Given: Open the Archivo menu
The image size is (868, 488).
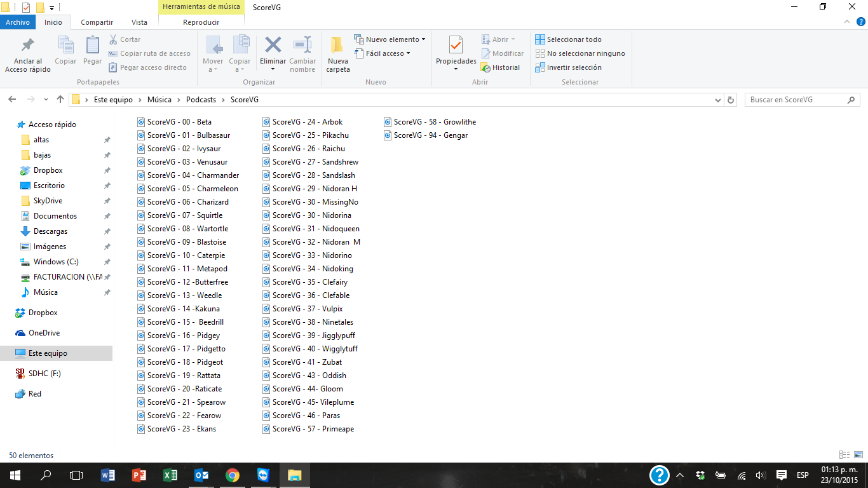Looking at the screenshot, I should tap(18, 22).
